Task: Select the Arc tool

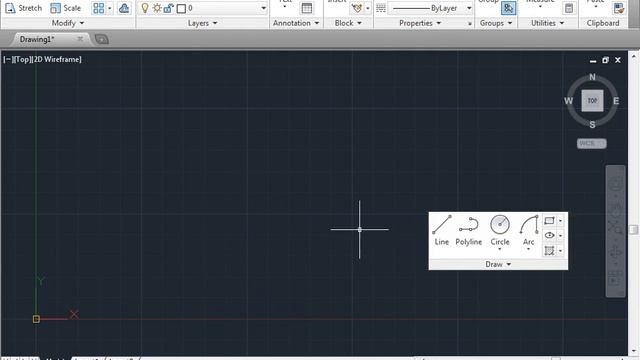Action: pyautogui.click(x=529, y=228)
